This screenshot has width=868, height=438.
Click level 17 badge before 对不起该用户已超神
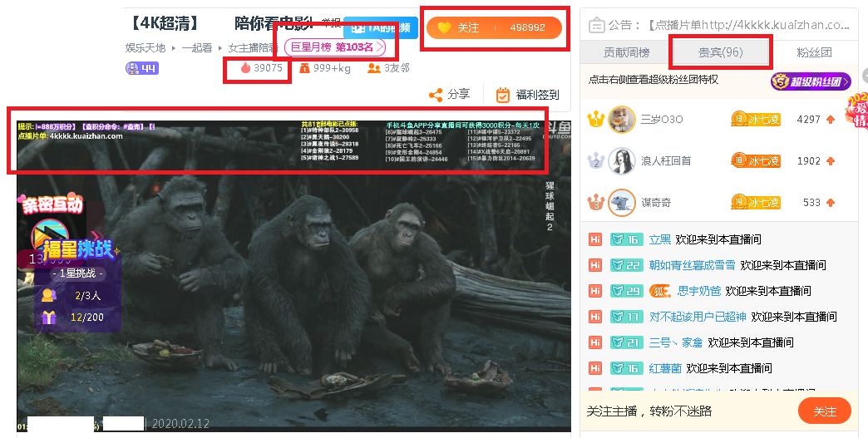626,317
